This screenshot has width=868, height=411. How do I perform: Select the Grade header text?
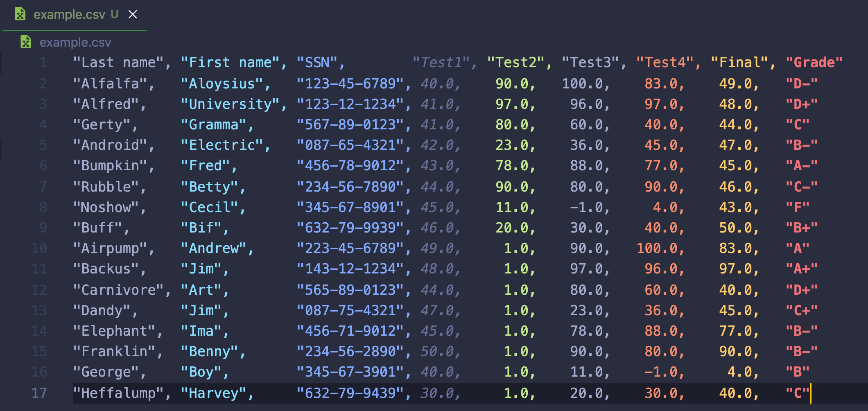(814, 62)
